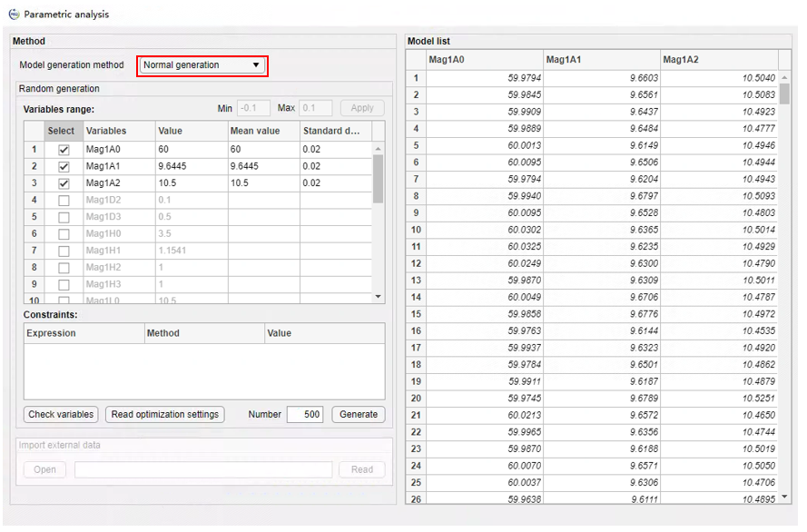Click cell 9.6797 in Model list row 8
Image resolution: width=807 pixels, height=532 pixels.
point(602,196)
